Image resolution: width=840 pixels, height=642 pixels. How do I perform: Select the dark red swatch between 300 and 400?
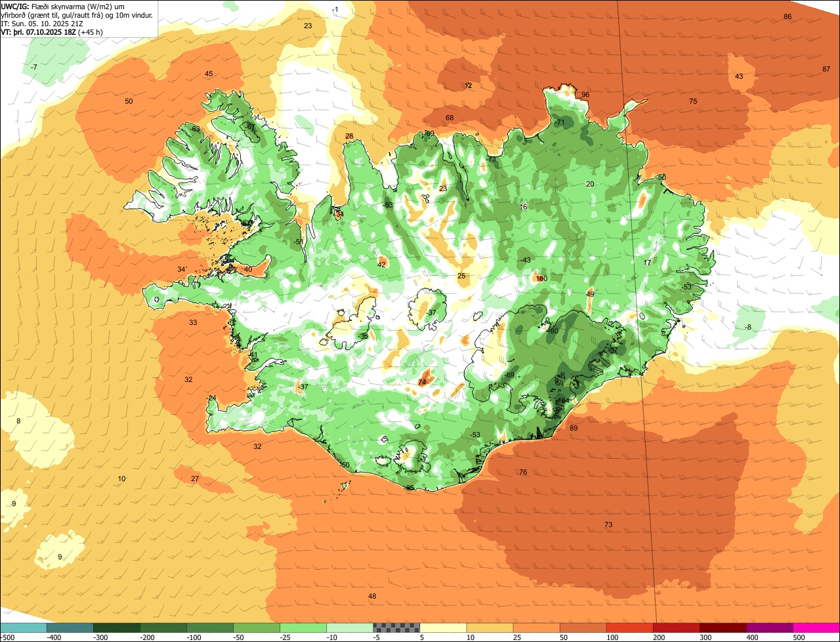pos(723,627)
